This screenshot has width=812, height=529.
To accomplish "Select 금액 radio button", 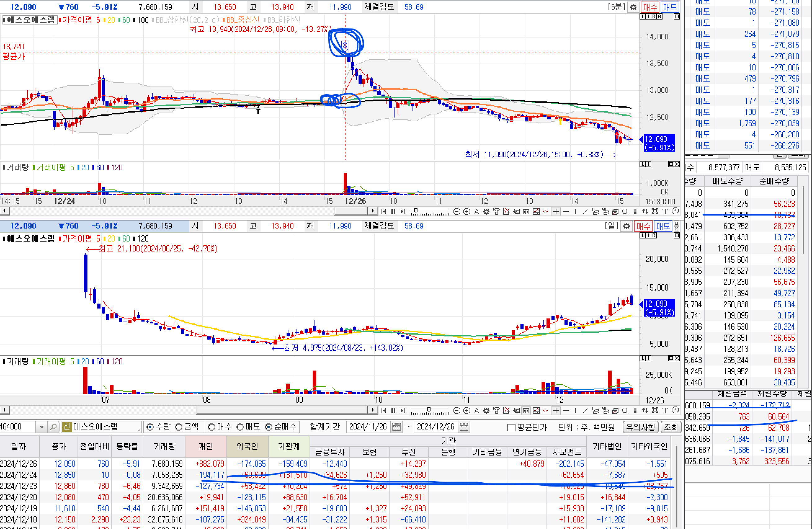I will (x=179, y=427).
